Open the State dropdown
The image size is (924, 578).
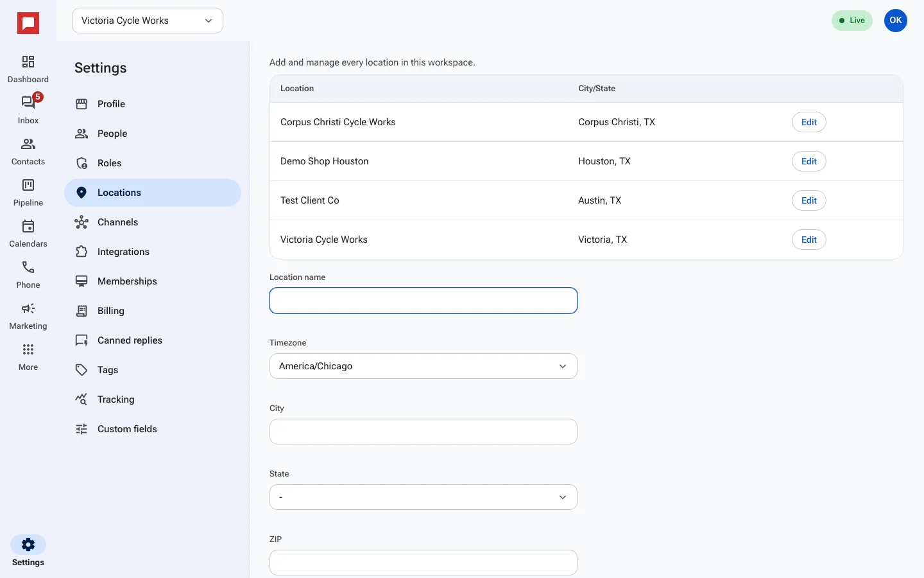tap(424, 497)
